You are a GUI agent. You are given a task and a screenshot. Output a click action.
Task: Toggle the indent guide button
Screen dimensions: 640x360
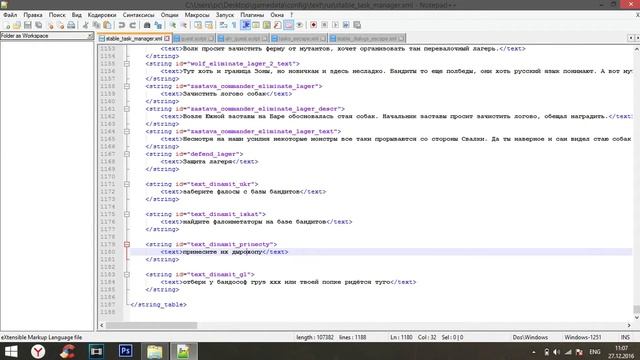(245, 25)
